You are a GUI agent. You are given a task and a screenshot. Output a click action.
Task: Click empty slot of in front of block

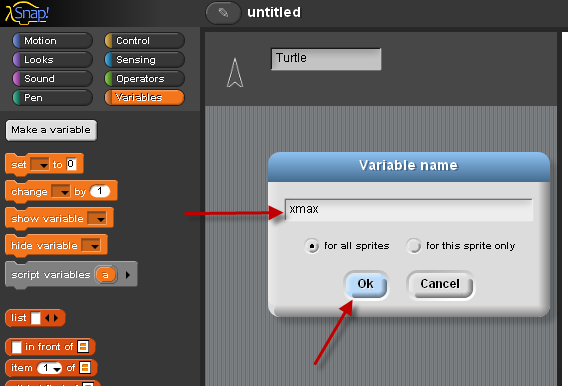pyautogui.click(x=17, y=347)
